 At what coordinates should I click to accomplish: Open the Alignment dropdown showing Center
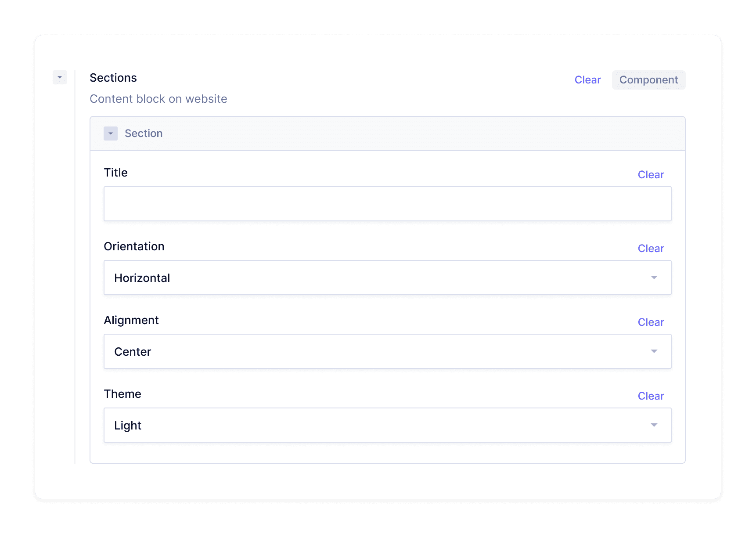coord(378,351)
